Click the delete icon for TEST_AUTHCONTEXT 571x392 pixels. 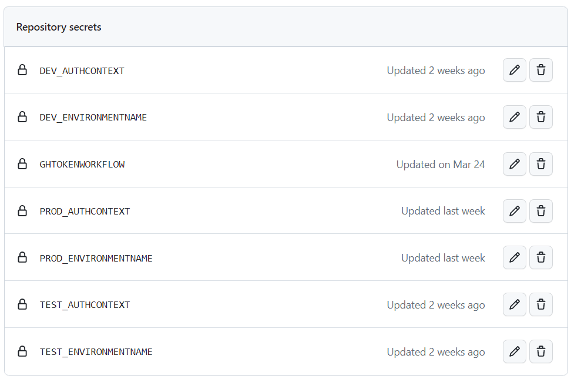pyautogui.click(x=540, y=304)
